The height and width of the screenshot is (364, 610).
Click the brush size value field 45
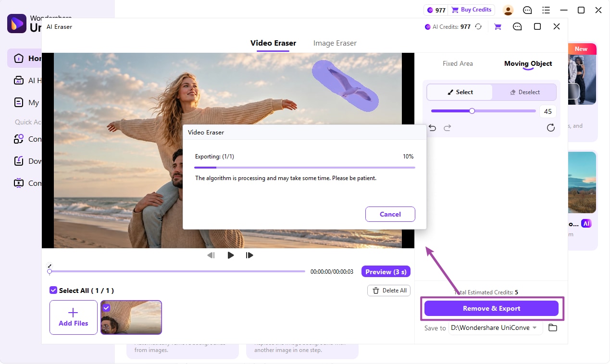(x=548, y=111)
